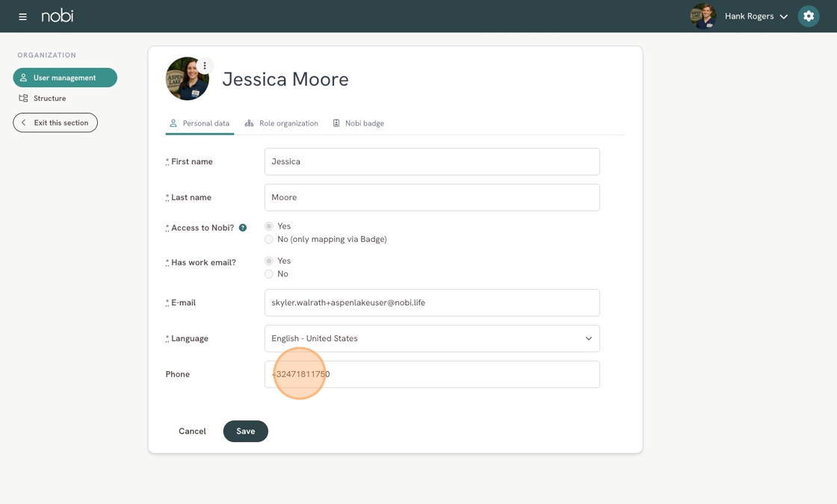Expand the Hank Rogers account chevron
This screenshot has height=504, width=837.
784,16
